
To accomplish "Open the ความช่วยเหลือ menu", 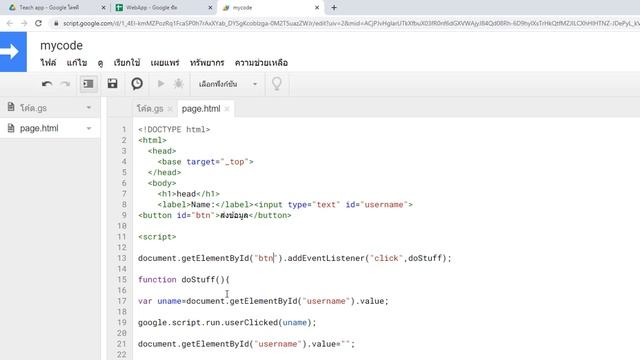I will (261, 63).
